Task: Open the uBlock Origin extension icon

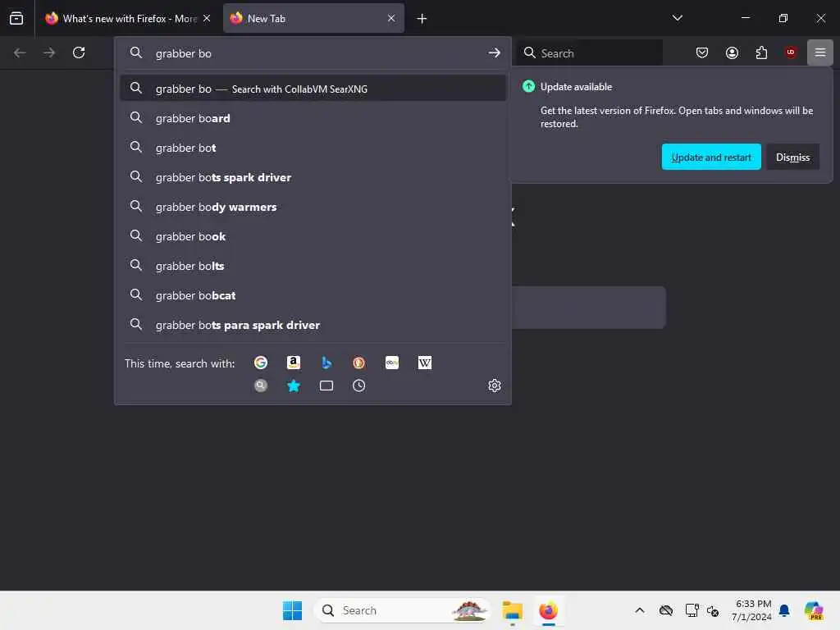Action: tap(790, 52)
